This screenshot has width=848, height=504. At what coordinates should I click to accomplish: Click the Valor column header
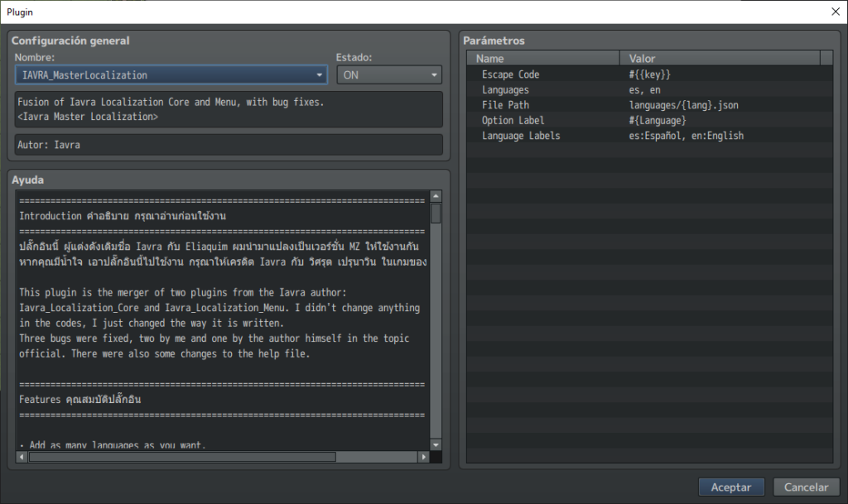720,58
